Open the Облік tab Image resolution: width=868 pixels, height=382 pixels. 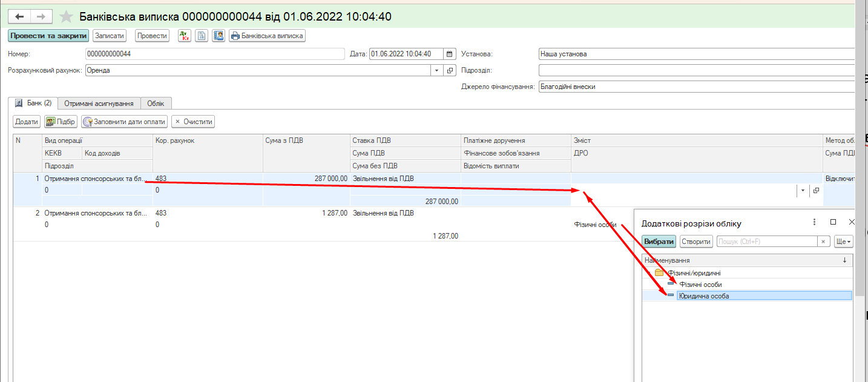coord(156,104)
